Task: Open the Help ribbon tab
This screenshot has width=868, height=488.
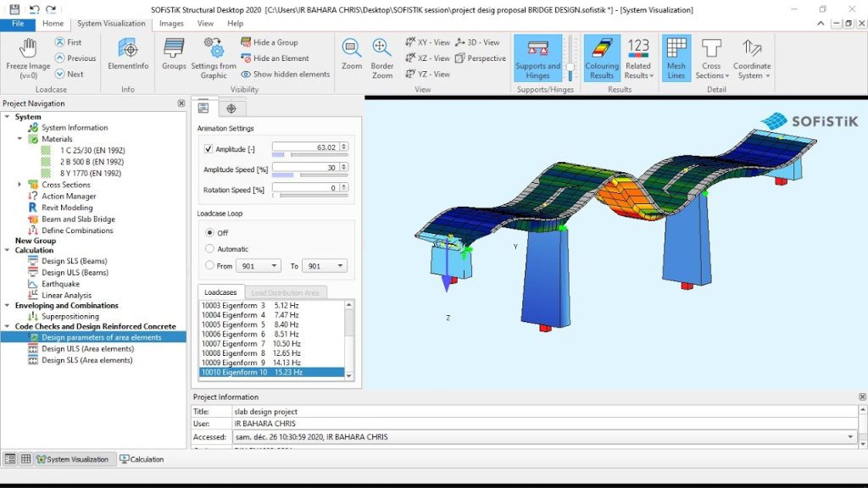Action: click(x=236, y=24)
